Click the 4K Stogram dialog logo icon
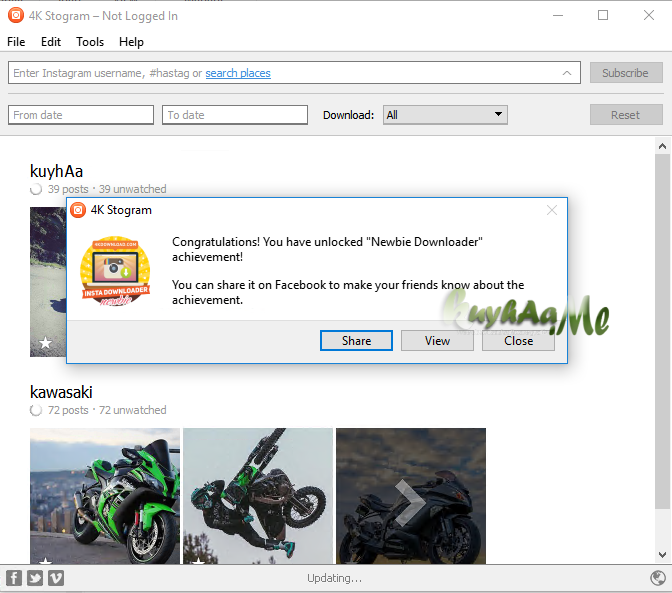 pos(78,210)
